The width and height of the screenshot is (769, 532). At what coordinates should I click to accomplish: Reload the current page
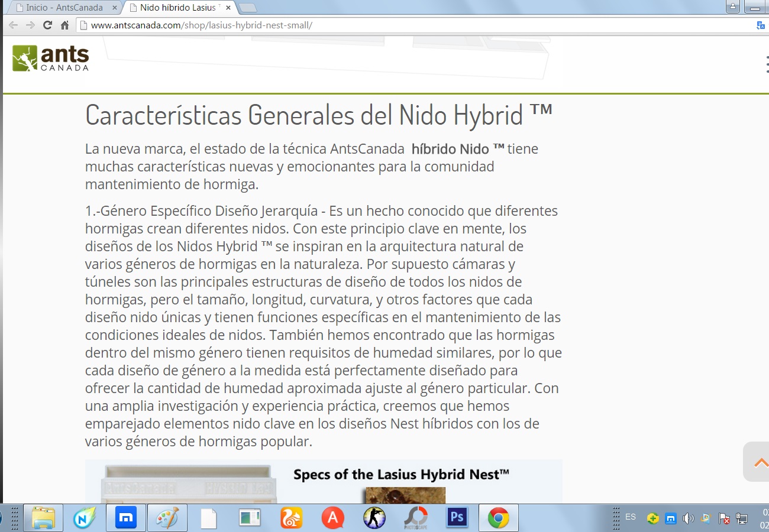coord(48,25)
